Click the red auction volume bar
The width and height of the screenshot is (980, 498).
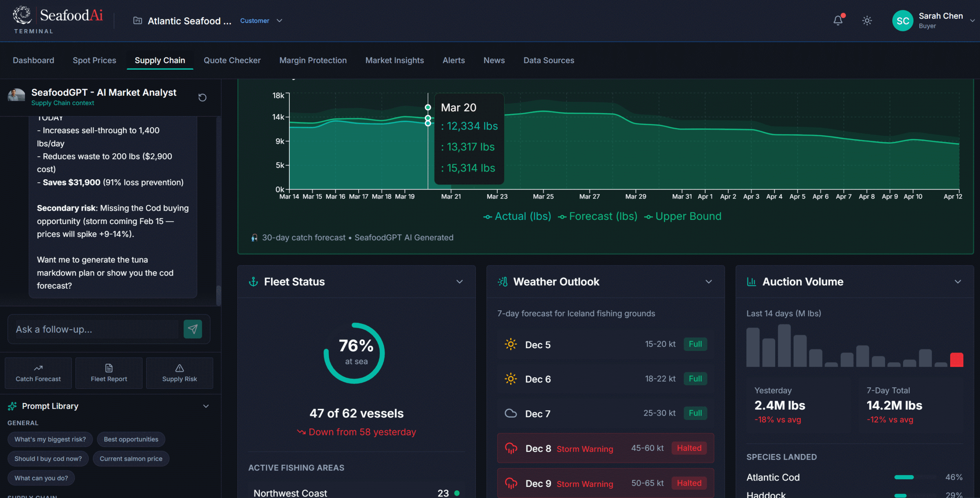click(956, 360)
